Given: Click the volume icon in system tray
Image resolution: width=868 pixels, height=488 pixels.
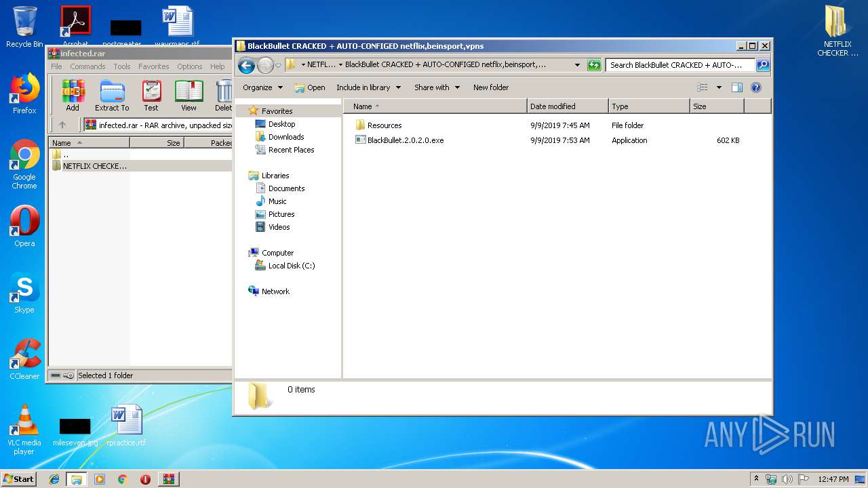Looking at the screenshot, I should tap(787, 479).
